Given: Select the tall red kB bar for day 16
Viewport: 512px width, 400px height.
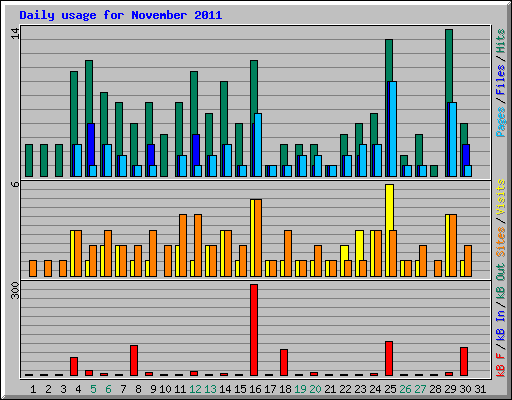Looking at the screenshot, I should click(x=254, y=330).
